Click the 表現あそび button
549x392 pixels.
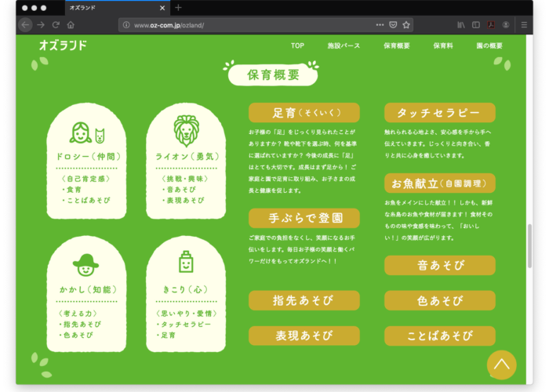[304, 336]
